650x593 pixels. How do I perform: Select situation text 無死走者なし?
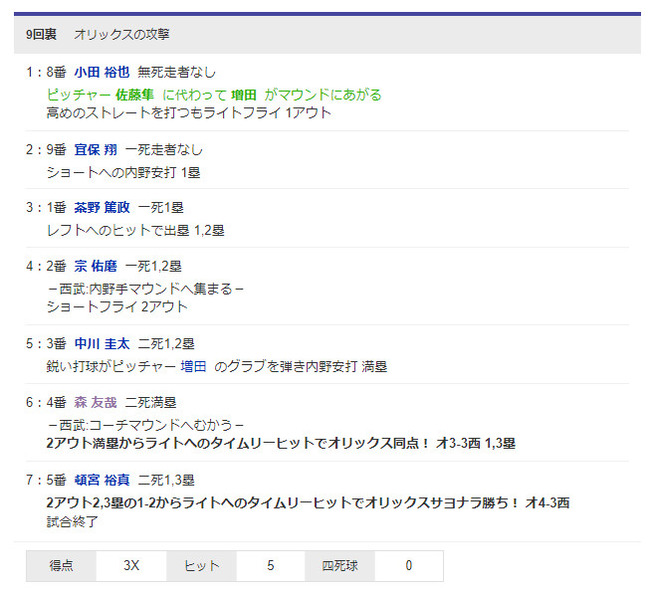[x=177, y=72]
